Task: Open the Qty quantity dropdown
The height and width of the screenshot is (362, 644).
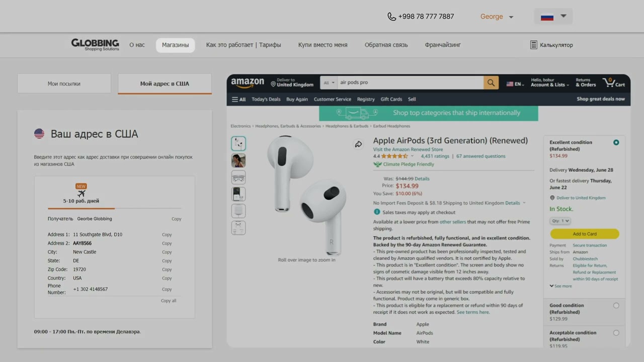Action: [560, 221]
